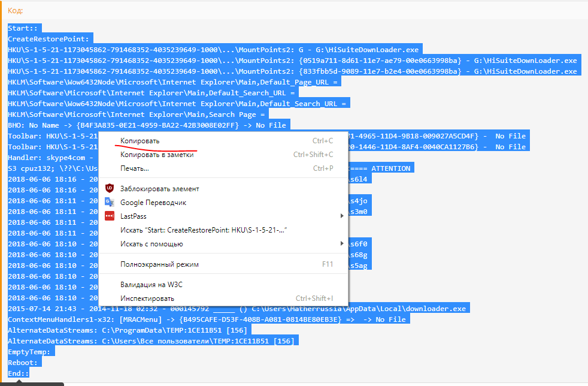Click the Google Переводчик translate icon
Image resolution: width=588 pixels, height=386 pixels.
point(110,203)
